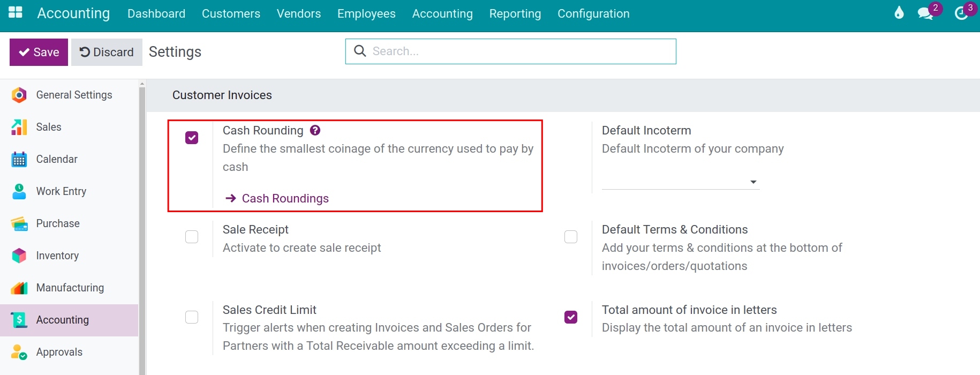Click the Default Incoterm label

tap(646, 130)
